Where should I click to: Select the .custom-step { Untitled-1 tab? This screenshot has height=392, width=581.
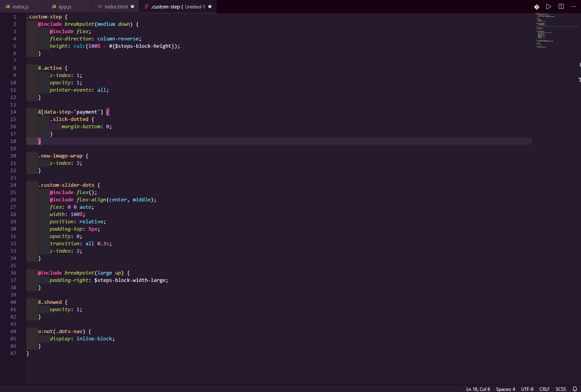click(177, 7)
